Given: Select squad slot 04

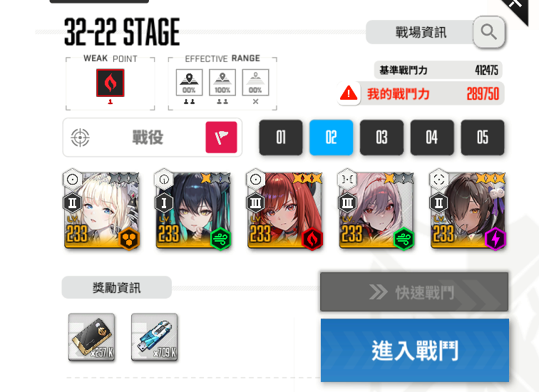Looking at the screenshot, I should pyautogui.click(x=432, y=138).
